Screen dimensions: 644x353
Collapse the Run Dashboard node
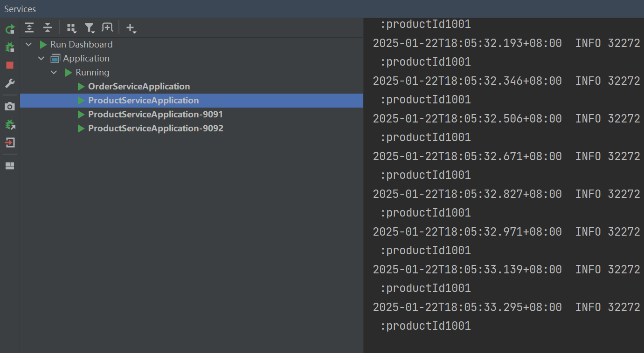click(29, 45)
